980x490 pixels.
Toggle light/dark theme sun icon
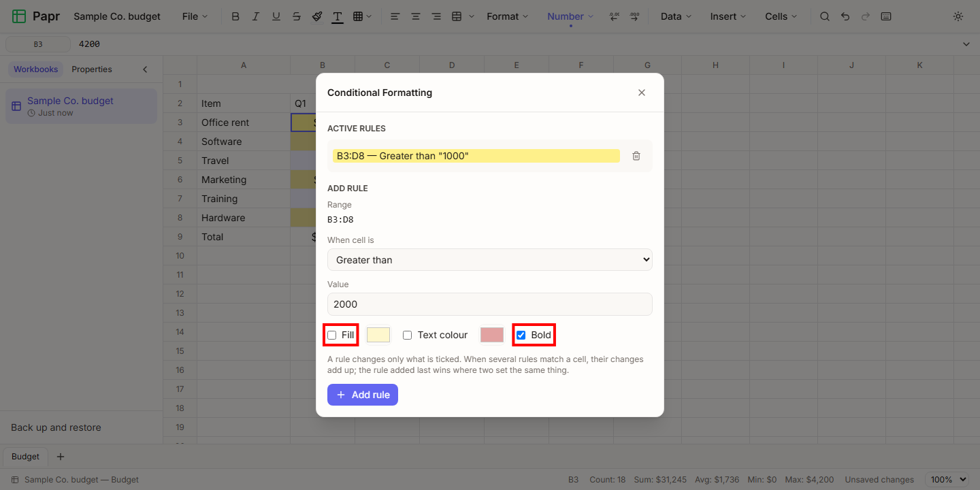pos(958,16)
